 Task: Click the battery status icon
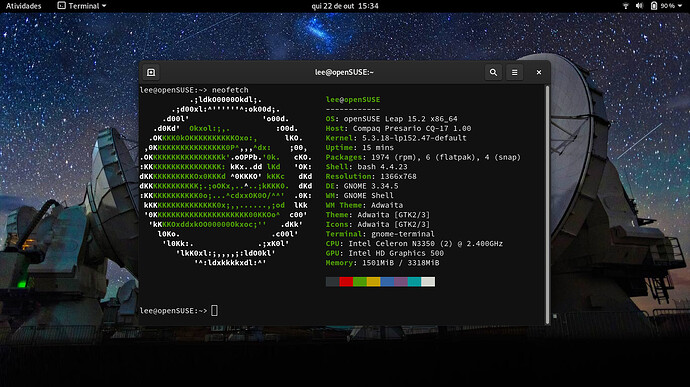click(653, 6)
